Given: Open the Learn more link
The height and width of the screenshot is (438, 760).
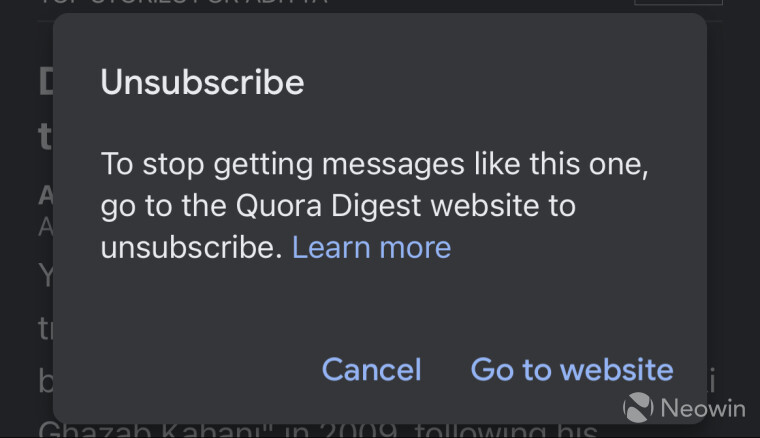Looking at the screenshot, I should [x=371, y=248].
